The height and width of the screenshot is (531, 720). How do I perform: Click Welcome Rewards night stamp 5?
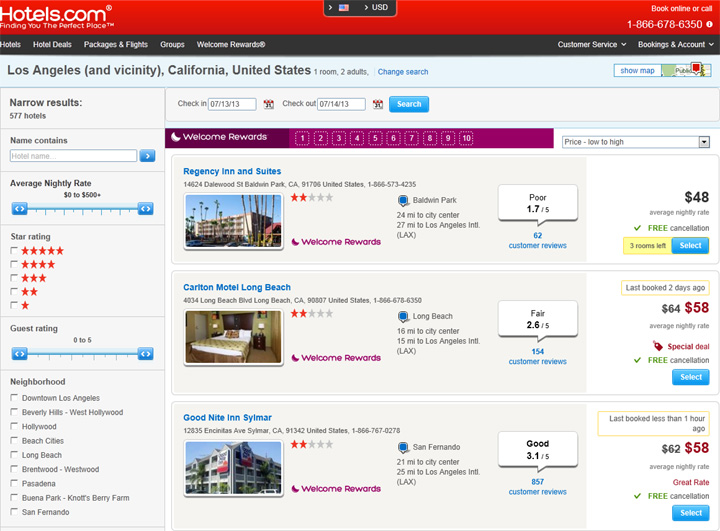coord(375,138)
